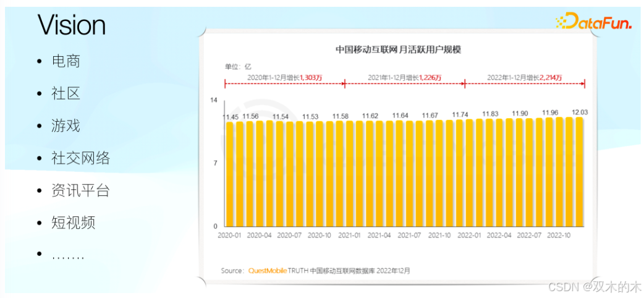
Task: Select the 社交网络 bullet text
Action: tap(81, 158)
